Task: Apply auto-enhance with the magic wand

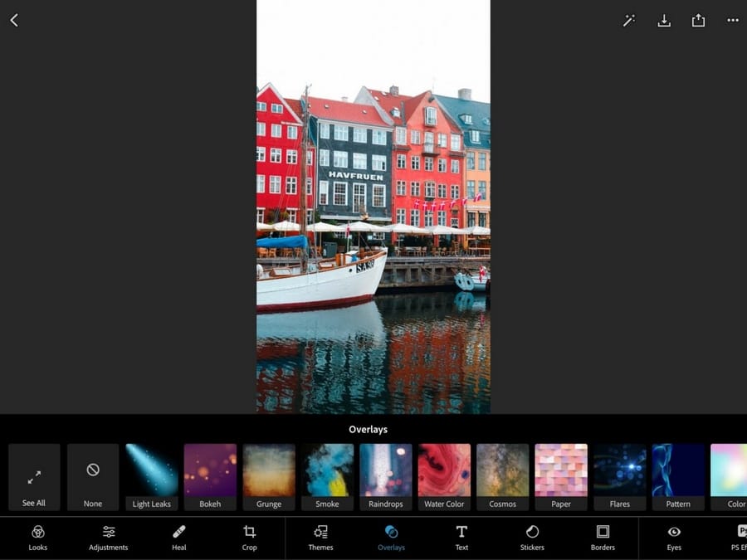Action: click(630, 20)
